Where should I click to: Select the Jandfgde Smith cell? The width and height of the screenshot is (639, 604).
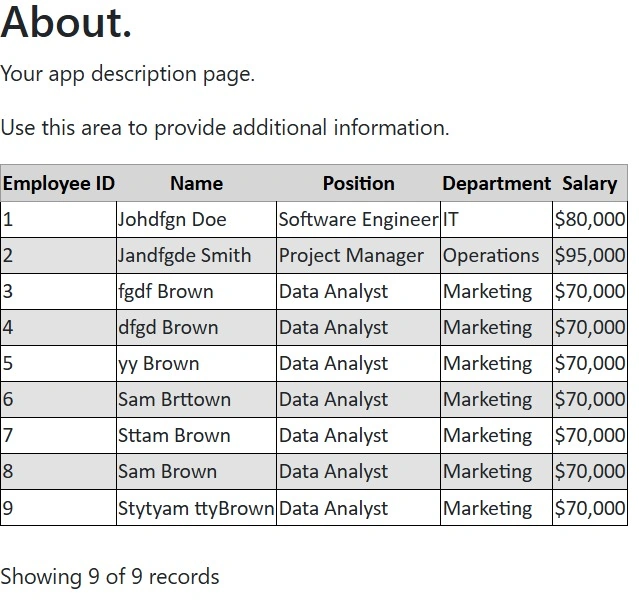tap(196, 256)
